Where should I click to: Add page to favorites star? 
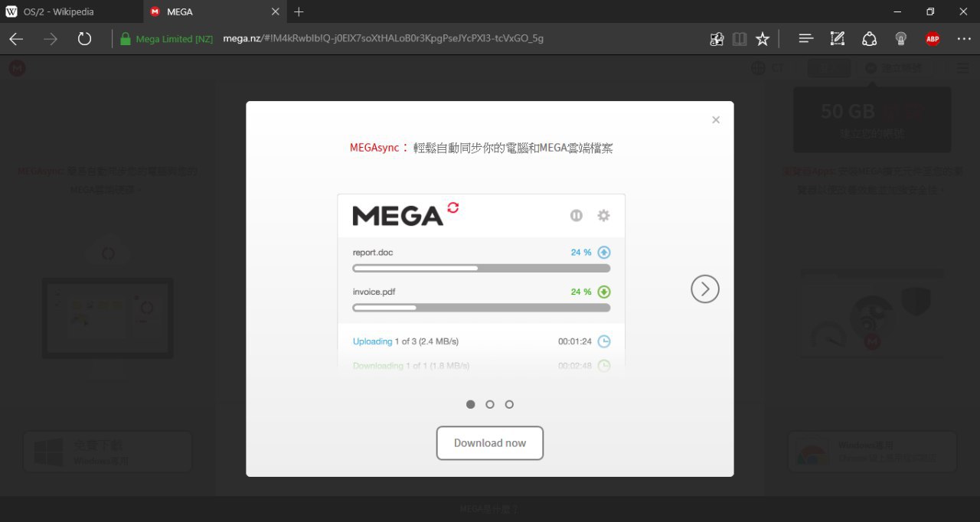pyautogui.click(x=763, y=38)
